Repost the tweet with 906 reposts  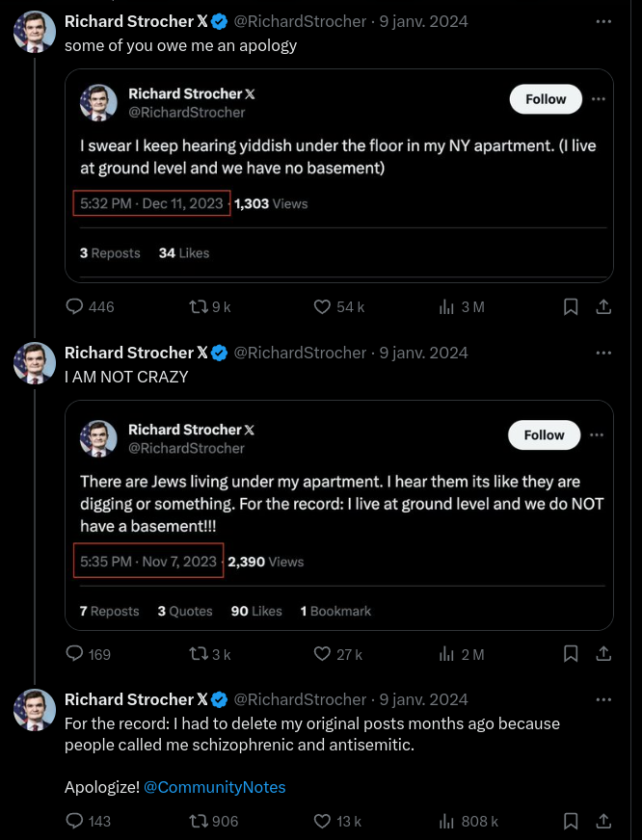pyautogui.click(x=214, y=821)
